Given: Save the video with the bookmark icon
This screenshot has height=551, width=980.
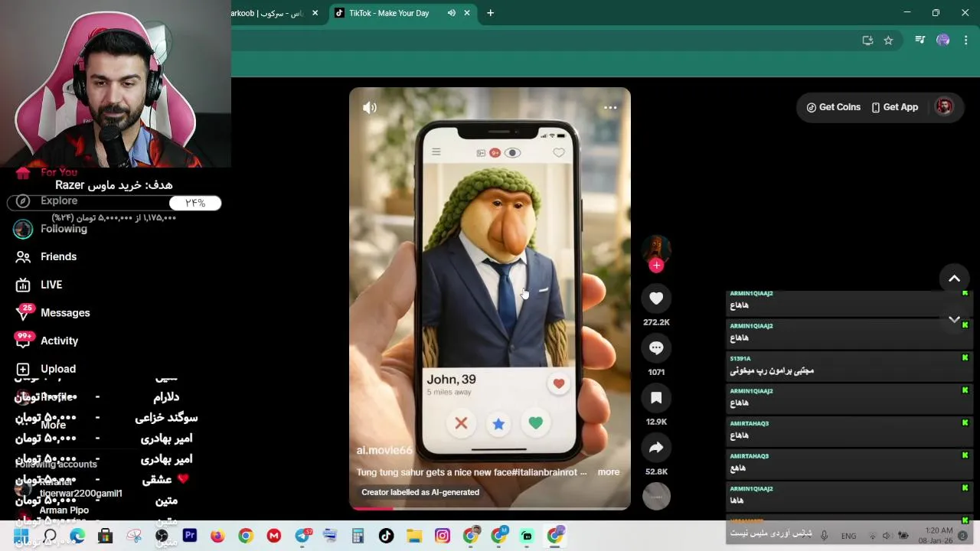Looking at the screenshot, I should [656, 398].
